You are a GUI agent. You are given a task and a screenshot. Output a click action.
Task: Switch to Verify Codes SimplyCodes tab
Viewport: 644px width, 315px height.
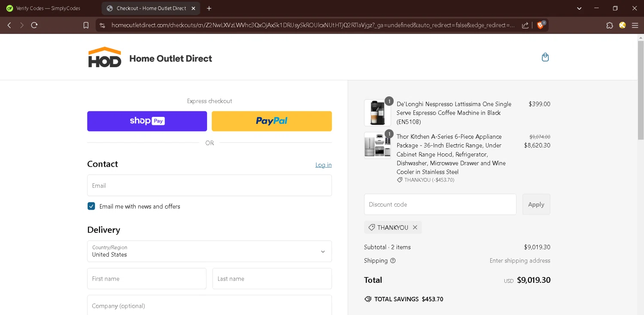click(x=48, y=8)
